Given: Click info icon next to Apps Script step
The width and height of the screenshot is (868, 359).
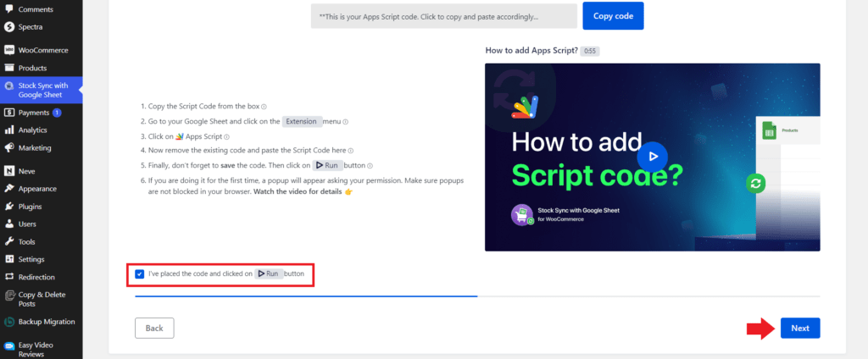Looking at the screenshot, I should [226, 136].
